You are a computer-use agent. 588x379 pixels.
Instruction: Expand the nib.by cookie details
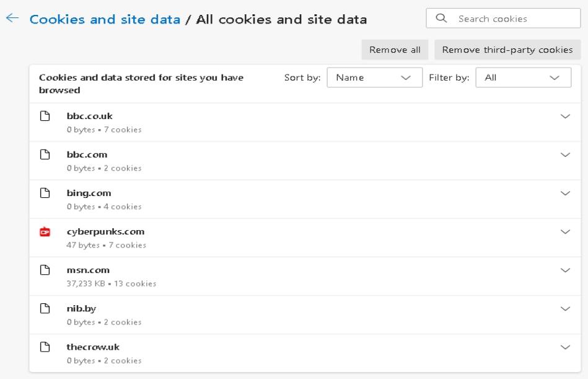point(565,309)
